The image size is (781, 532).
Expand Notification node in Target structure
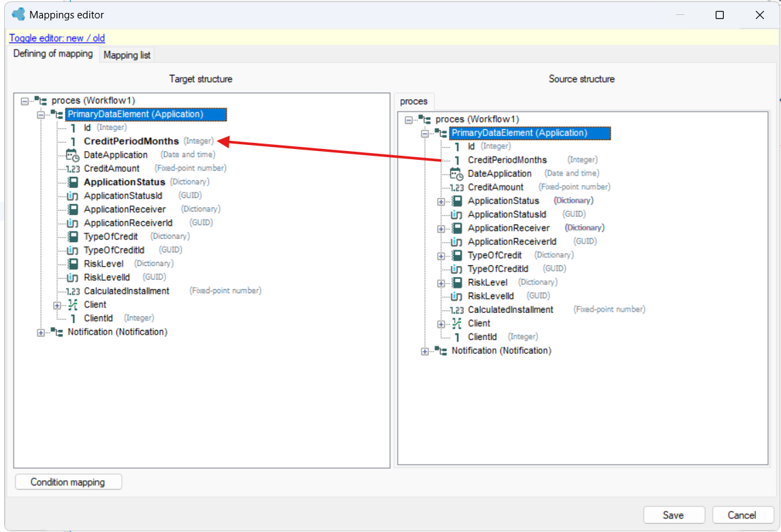[41, 333]
